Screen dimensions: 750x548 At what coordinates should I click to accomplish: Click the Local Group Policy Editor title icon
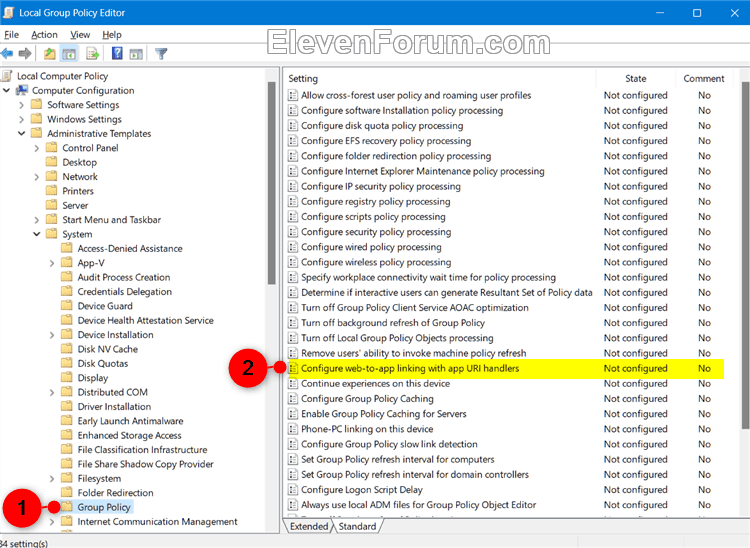click(x=8, y=12)
